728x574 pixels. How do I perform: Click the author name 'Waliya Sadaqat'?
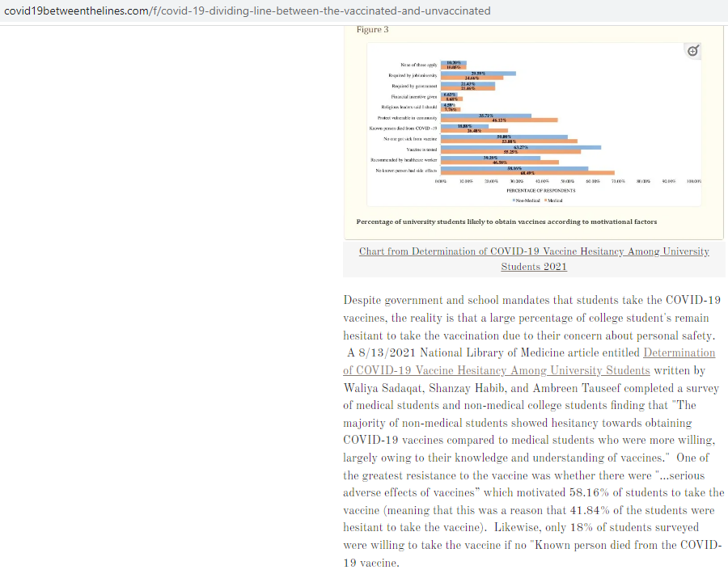point(383,388)
